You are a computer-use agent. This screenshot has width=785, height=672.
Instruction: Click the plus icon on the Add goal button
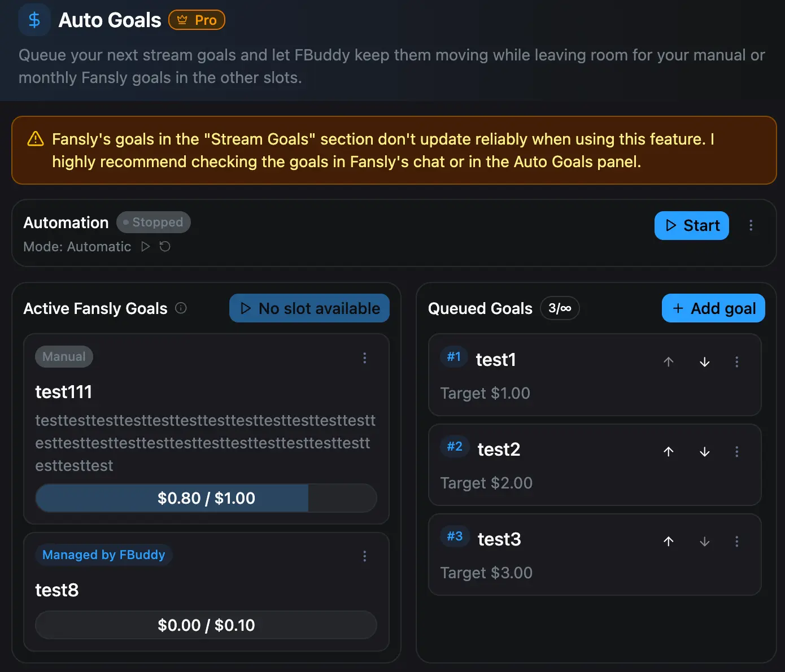678,308
